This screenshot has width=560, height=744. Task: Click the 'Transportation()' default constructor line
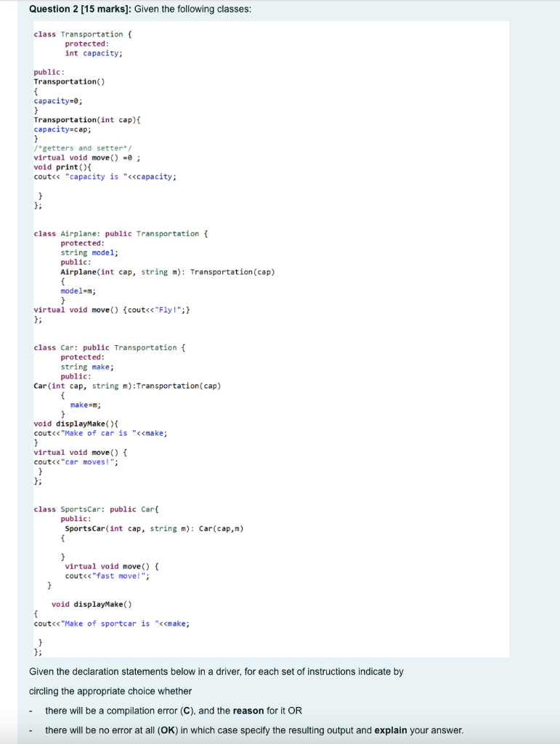(69, 81)
